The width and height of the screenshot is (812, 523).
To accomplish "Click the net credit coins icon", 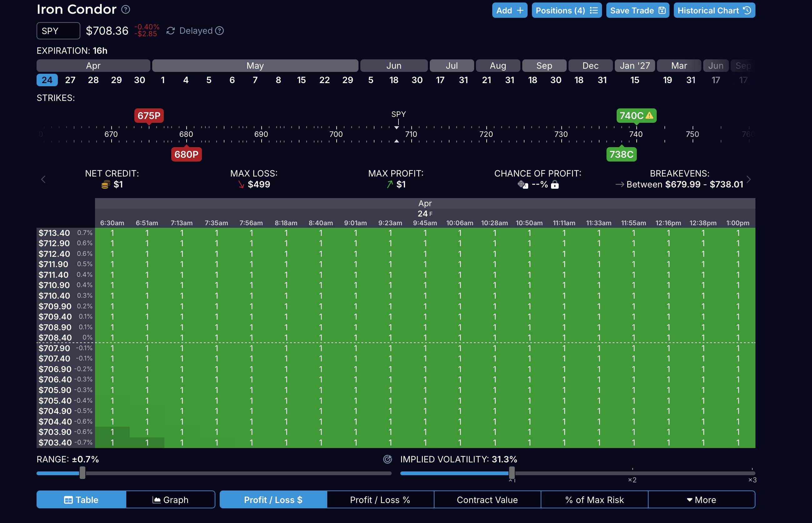I will 106,185.
